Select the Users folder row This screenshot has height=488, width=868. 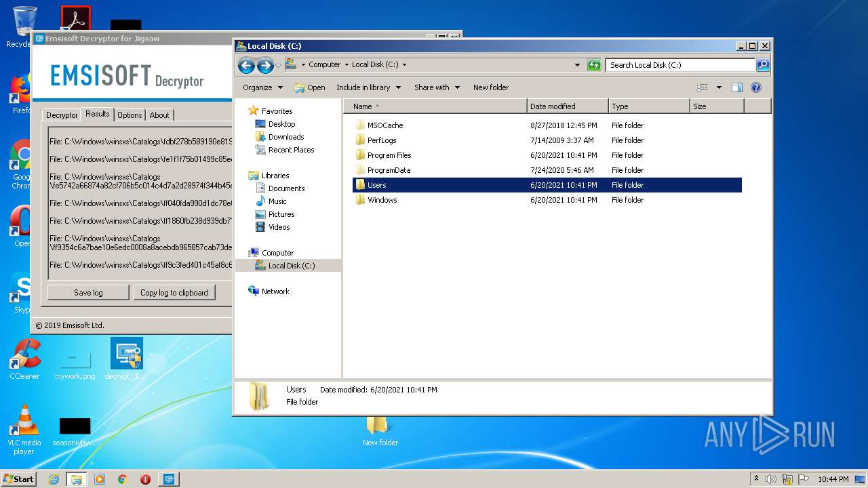547,185
